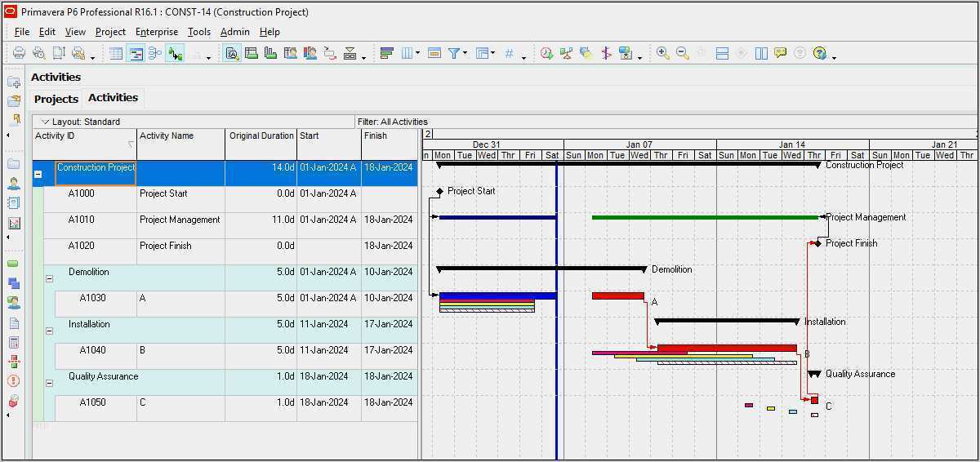Screen dimensions: 980x462
Task: Toggle relationship lines display button
Action: 175,53
